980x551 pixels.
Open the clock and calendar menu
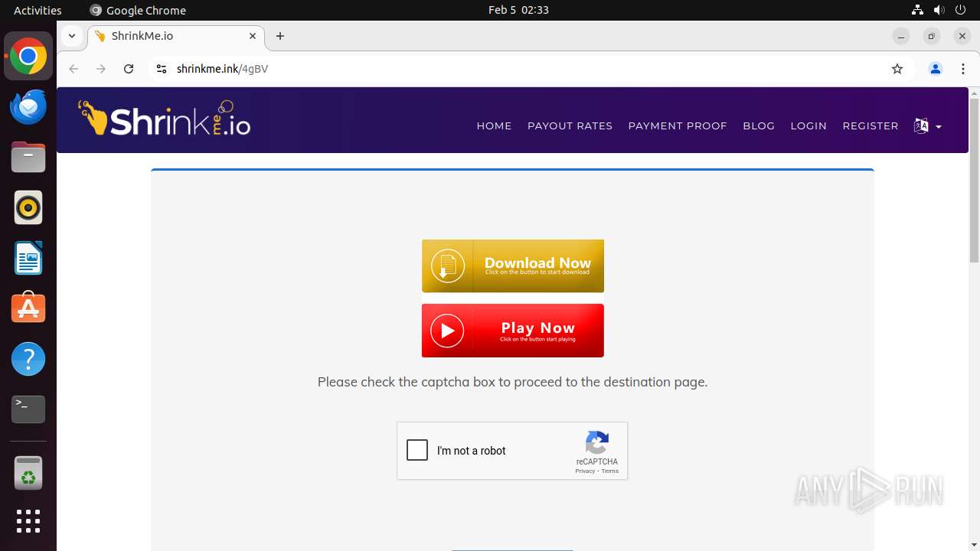(x=518, y=10)
